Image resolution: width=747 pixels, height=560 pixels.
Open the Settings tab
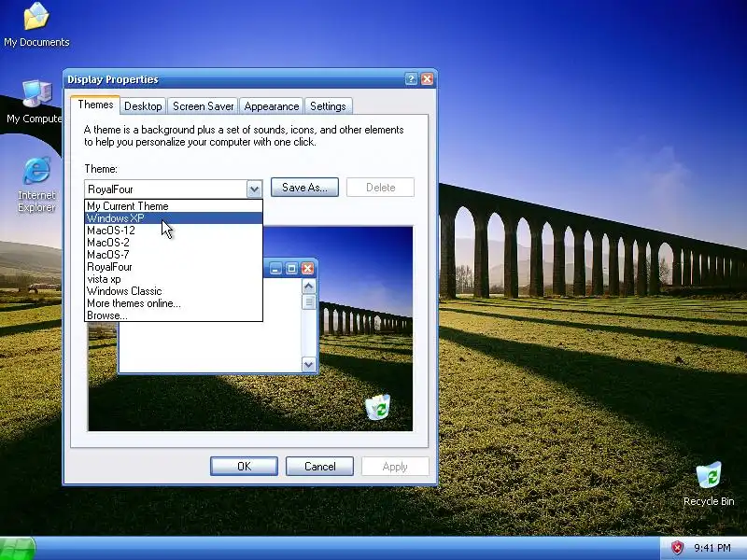pos(328,106)
